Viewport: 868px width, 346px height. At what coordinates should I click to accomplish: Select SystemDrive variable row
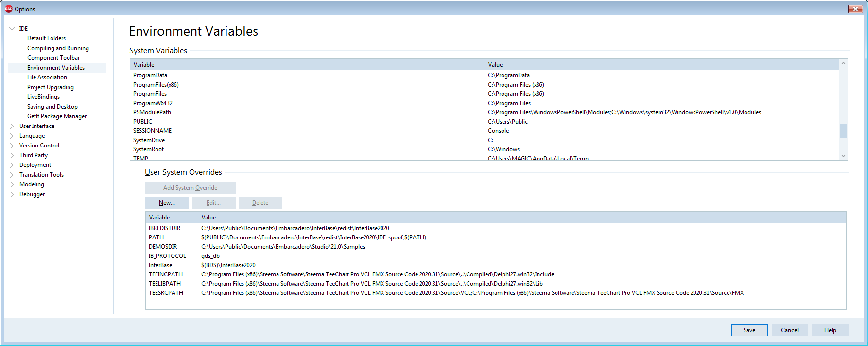485,140
